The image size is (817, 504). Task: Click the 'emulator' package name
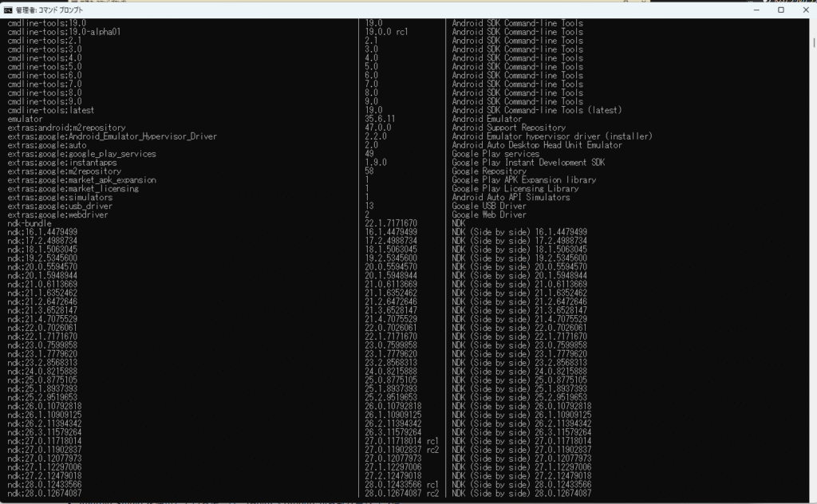point(25,120)
